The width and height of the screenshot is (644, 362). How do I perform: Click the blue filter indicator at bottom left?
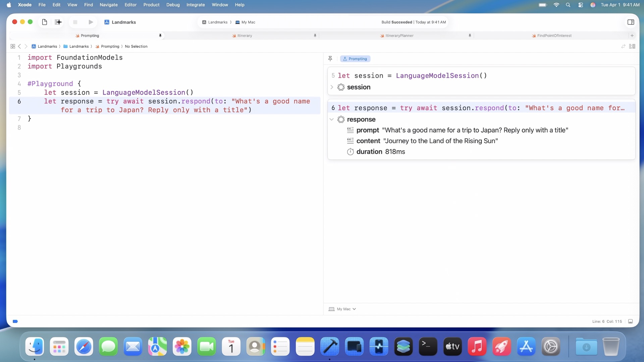15,321
